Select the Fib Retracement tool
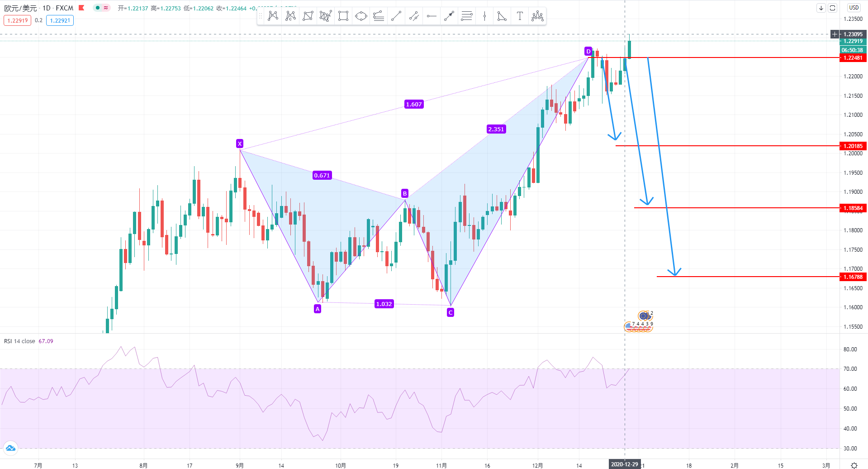Screen dimensions: 868x469 (x=379, y=16)
